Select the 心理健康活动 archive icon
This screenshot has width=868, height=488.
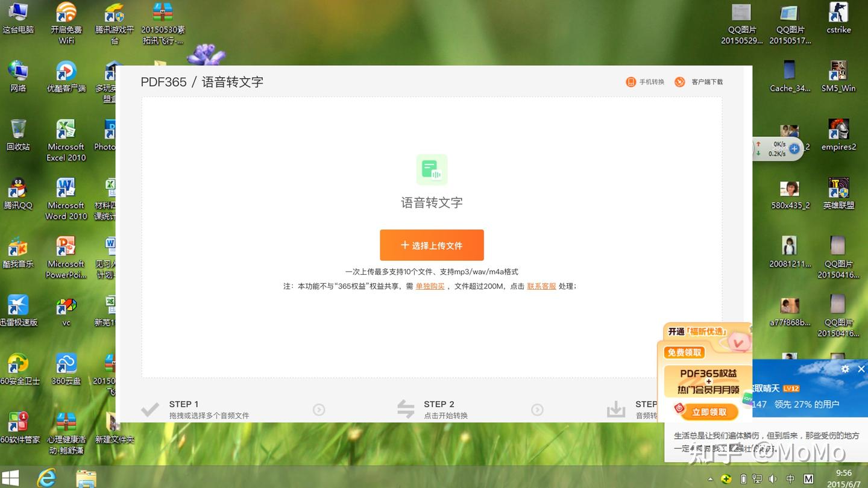point(66,433)
